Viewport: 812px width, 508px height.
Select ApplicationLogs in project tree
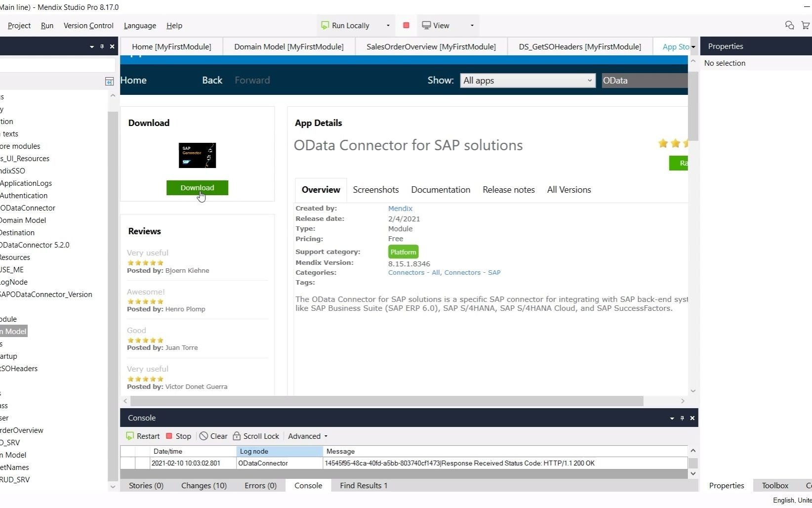[x=26, y=183]
